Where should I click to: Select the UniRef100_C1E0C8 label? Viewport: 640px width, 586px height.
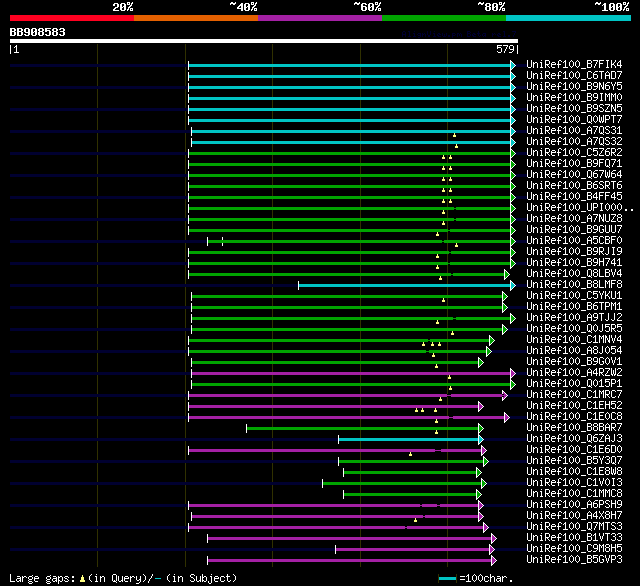pos(574,417)
